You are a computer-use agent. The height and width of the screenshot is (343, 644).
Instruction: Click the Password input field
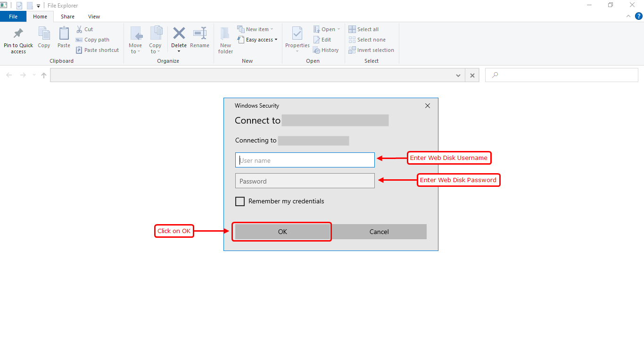(x=305, y=181)
